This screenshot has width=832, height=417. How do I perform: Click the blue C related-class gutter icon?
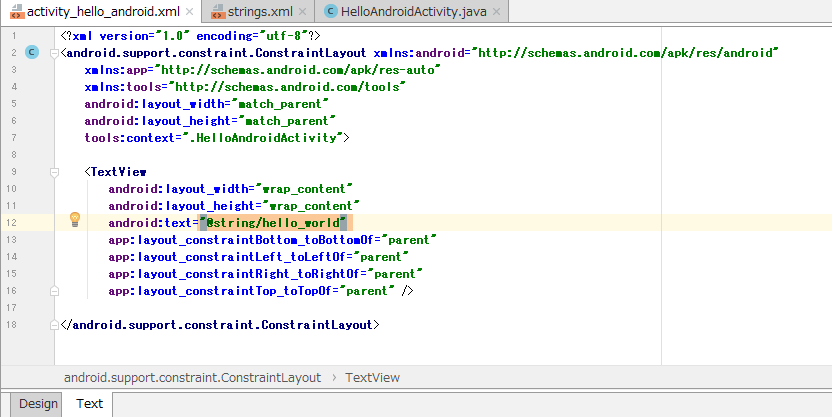click(32, 52)
